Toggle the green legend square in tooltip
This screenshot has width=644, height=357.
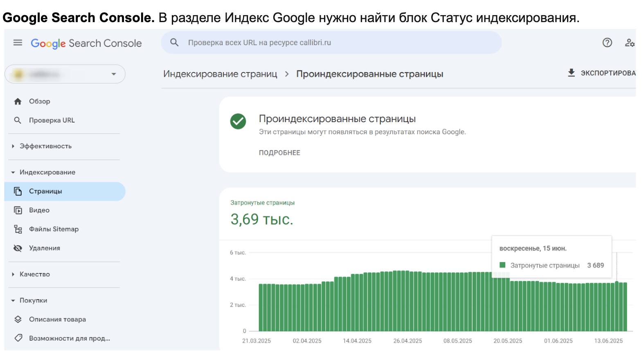click(502, 265)
